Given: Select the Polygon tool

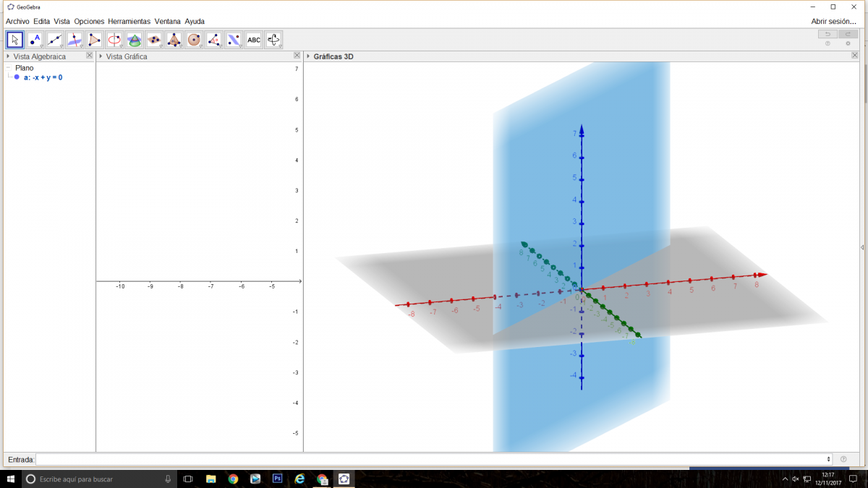Looking at the screenshot, I should pyautogui.click(x=95, y=40).
